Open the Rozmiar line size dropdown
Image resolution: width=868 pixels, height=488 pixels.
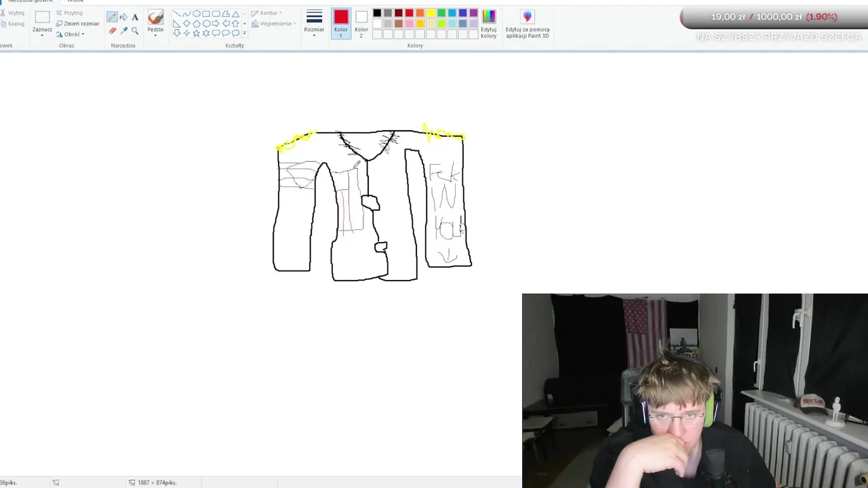314,23
